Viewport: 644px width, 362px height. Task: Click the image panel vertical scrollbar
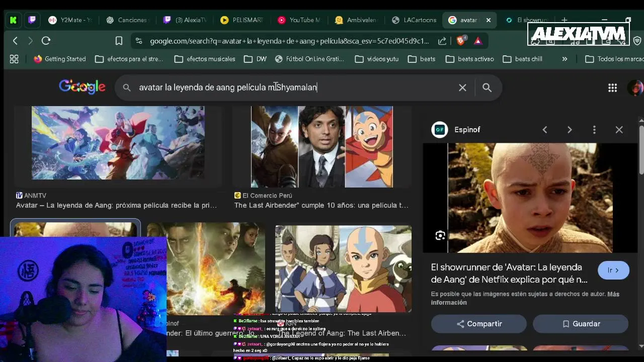(641, 151)
